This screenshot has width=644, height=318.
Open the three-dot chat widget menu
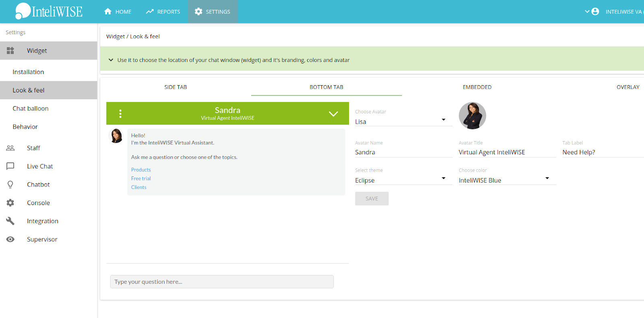(120, 114)
